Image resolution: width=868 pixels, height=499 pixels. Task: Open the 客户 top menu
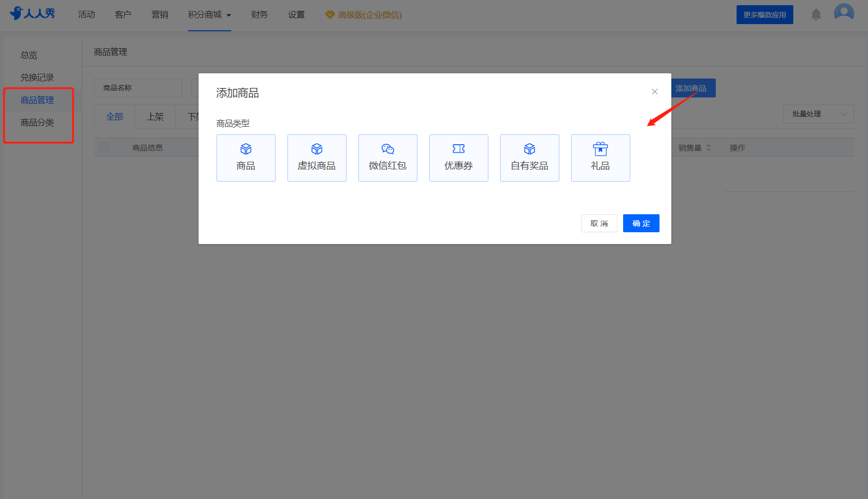[x=123, y=15]
